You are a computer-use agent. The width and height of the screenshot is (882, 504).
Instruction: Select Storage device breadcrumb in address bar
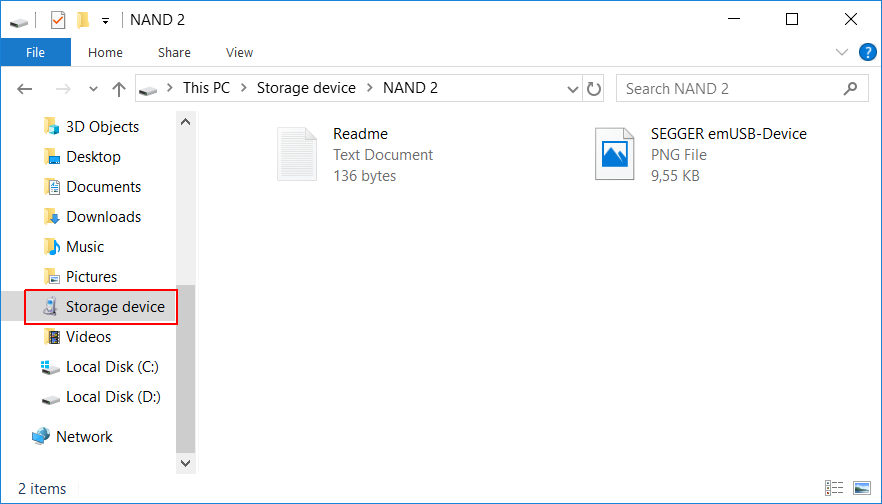(306, 88)
